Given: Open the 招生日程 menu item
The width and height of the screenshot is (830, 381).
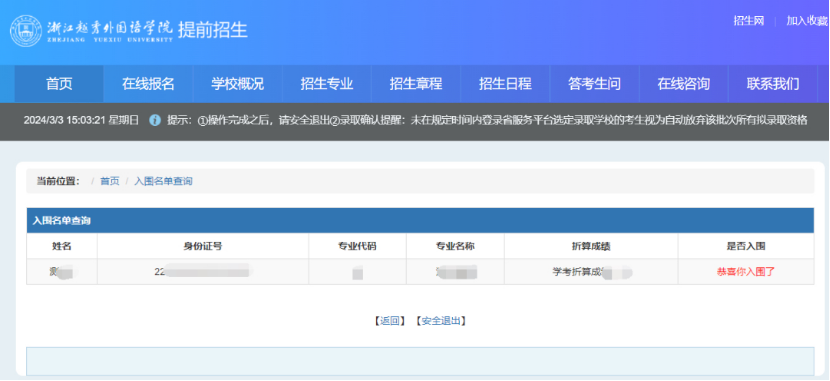Looking at the screenshot, I should click(x=506, y=84).
